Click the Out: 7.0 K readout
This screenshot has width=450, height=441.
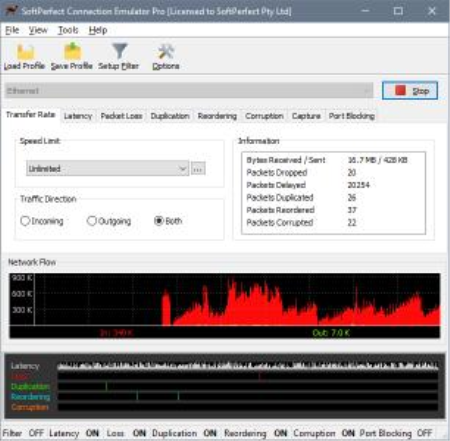pyautogui.click(x=331, y=332)
